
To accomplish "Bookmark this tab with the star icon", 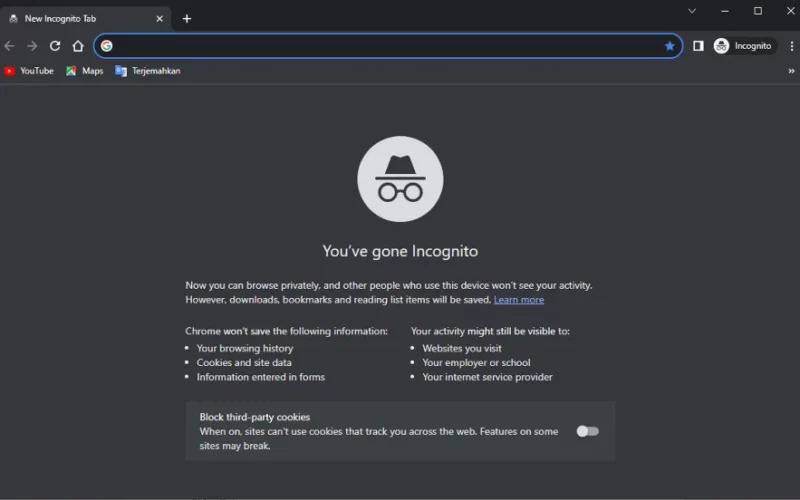I will [x=669, y=46].
